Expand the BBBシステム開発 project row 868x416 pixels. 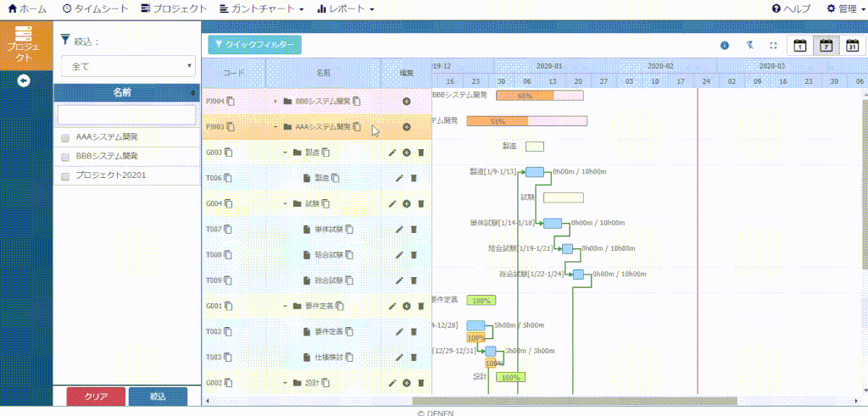pyautogui.click(x=275, y=101)
